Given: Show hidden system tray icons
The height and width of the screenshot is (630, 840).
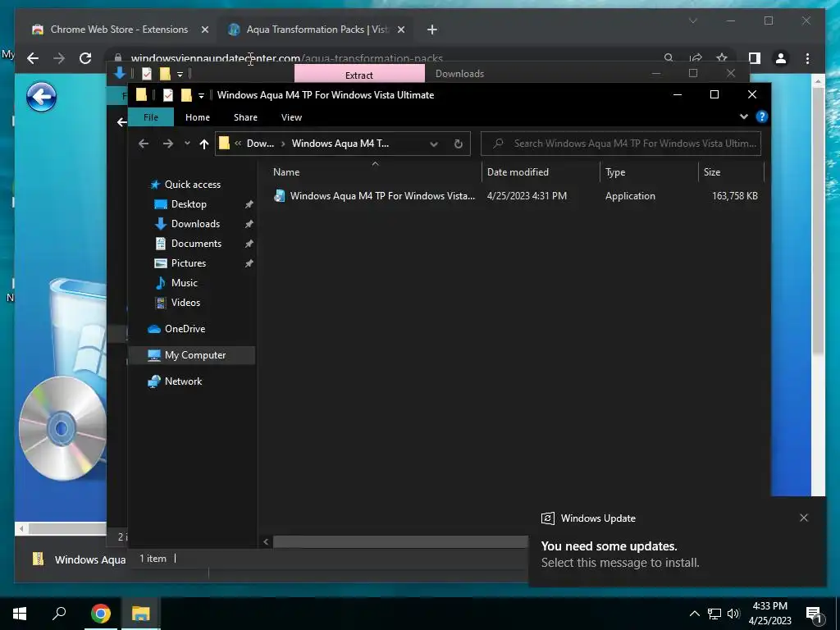Looking at the screenshot, I should click(694, 614).
